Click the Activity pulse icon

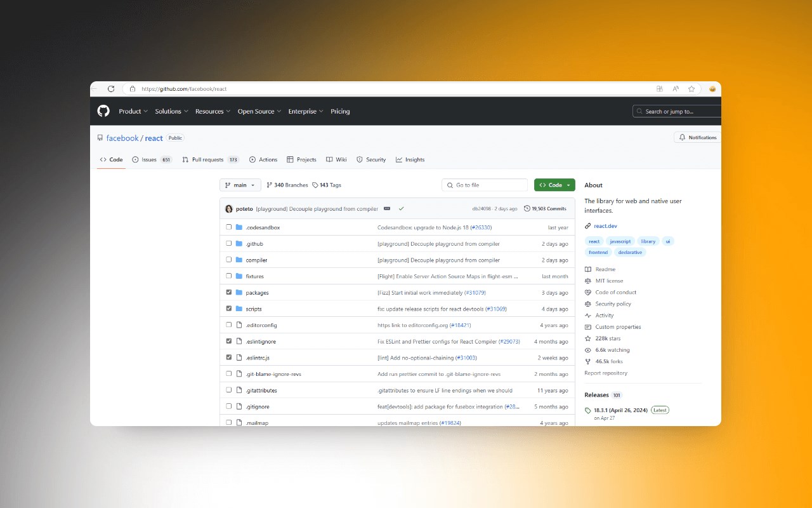(x=588, y=316)
